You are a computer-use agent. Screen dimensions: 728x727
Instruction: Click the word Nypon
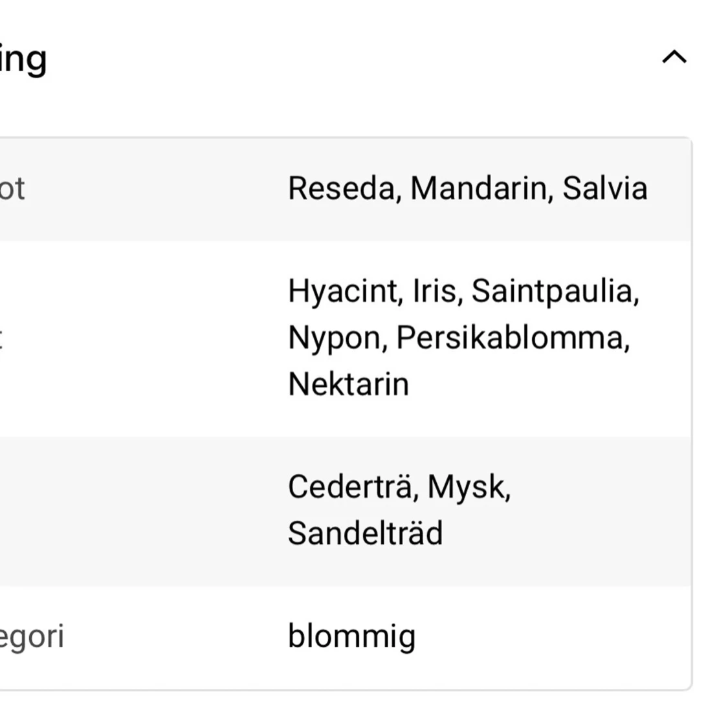point(336,338)
